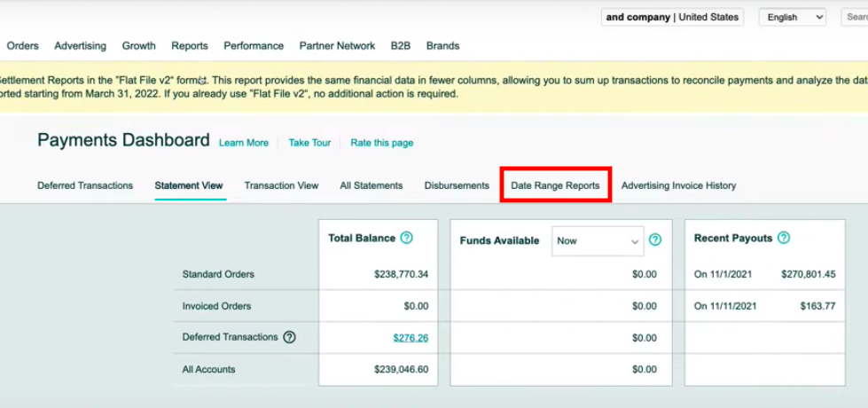Click help icon beside Total Balance
The height and width of the screenshot is (408, 868).
[406, 238]
